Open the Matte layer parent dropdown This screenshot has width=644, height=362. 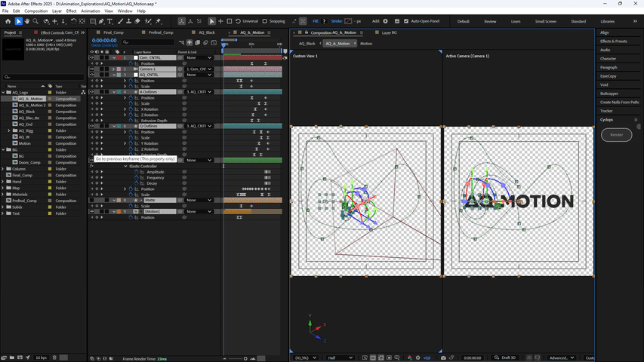click(x=199, y=201)
